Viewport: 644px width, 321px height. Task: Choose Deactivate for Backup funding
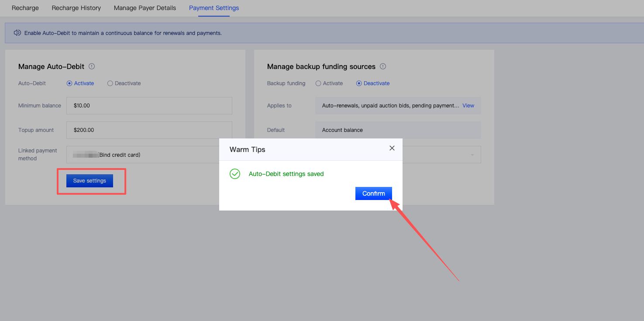pos(359,83)
